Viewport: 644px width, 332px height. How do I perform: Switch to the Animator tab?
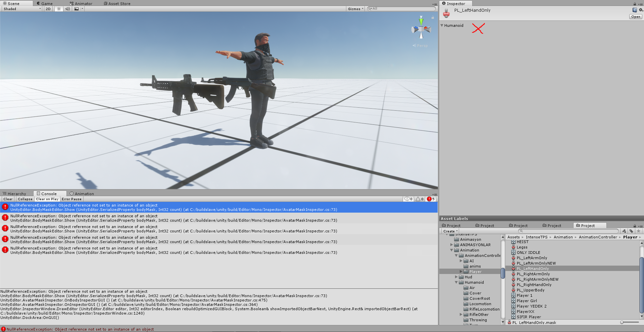click(81, 3)
